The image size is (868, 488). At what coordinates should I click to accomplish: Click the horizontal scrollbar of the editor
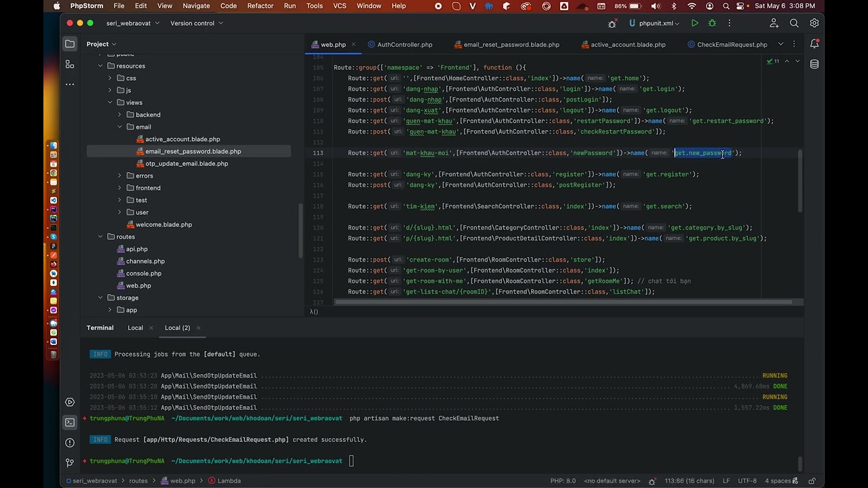pos(570,302)
